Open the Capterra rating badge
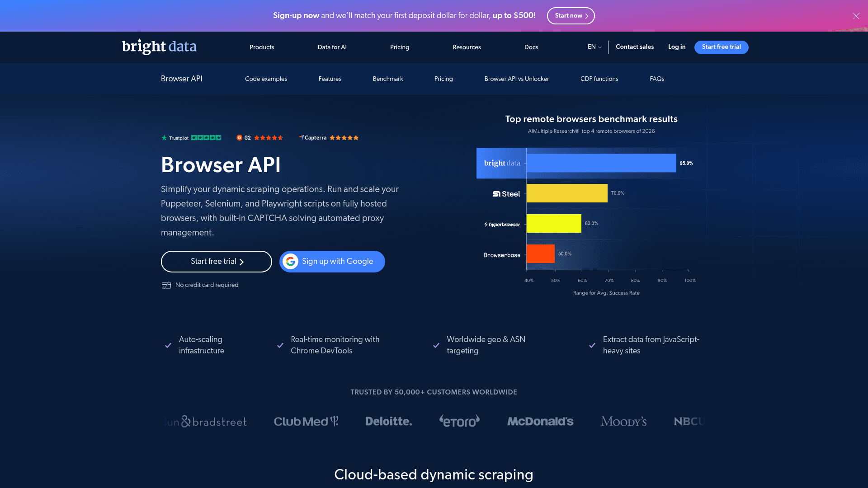This screenshot has width=868, height=488. click(329, 138)
